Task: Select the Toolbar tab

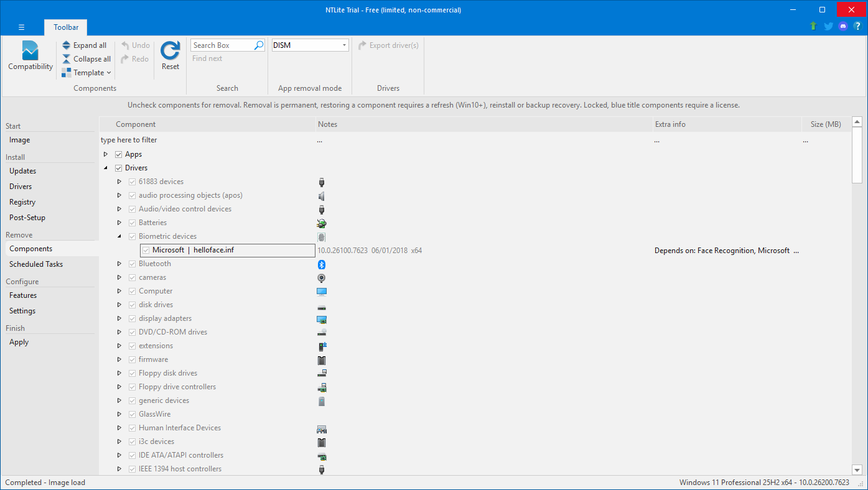Action: pos(66,27)
